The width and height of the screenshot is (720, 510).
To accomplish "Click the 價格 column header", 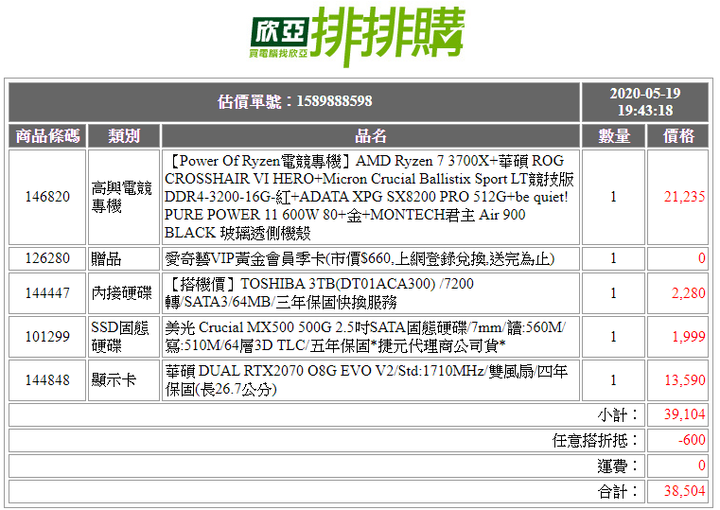I will pos(678,136).
